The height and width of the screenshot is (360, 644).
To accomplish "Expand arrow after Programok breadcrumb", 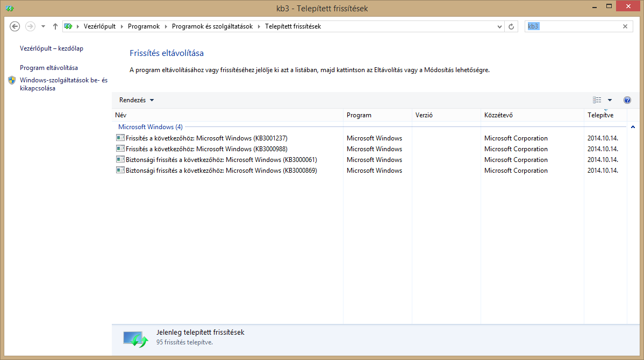I will [166, 26].
